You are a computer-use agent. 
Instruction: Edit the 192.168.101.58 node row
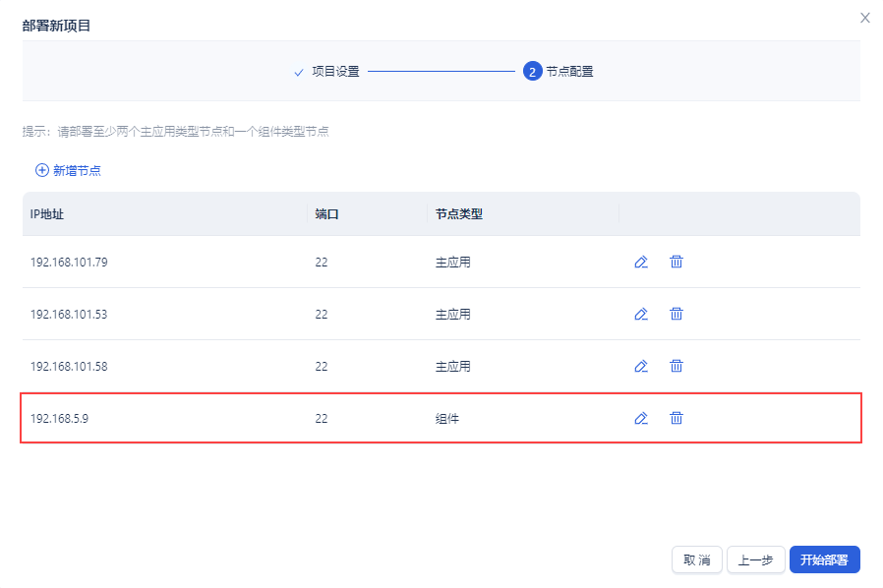tap(641, 366)
